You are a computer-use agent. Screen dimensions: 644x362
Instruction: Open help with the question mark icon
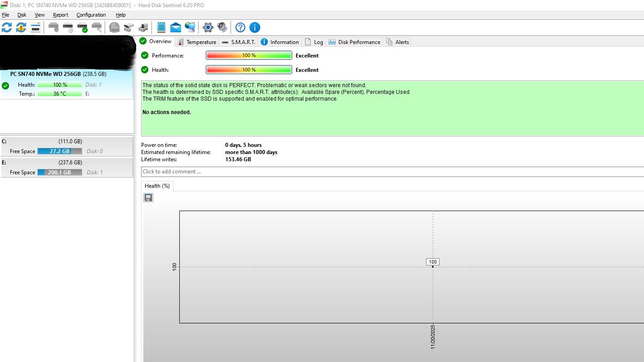(x=240, y=27)
